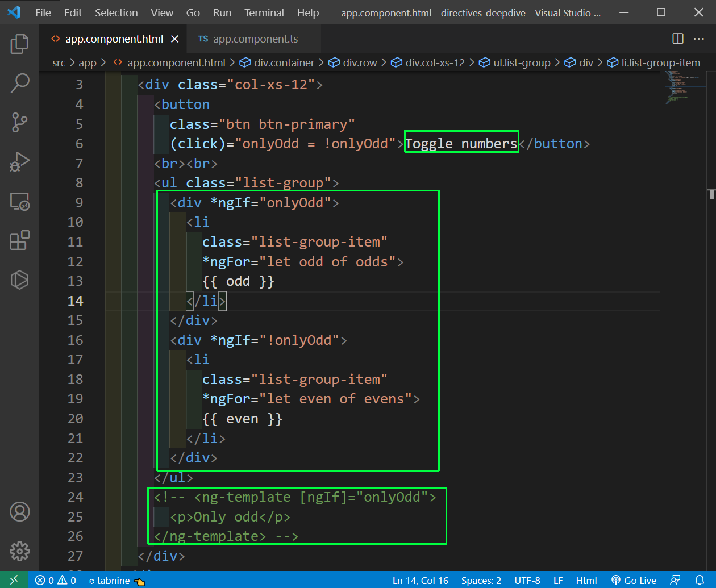Change indentation via Spaces: 2

tap(481, 581)
